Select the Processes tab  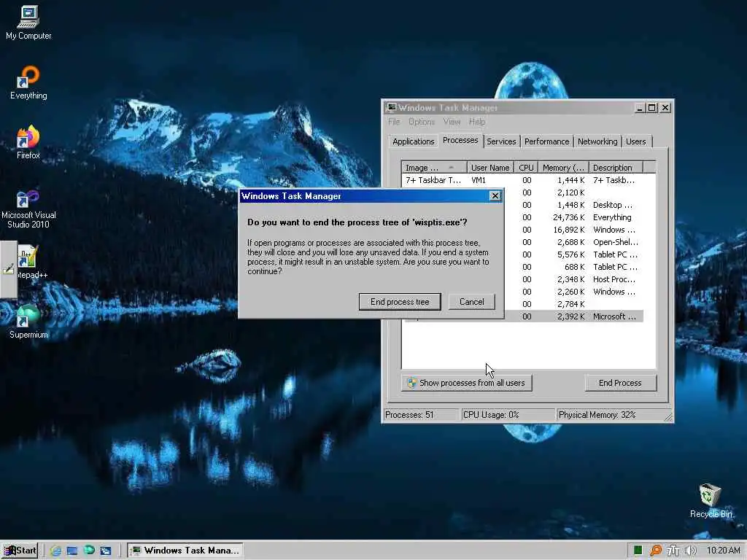click(x=460, y=141)
